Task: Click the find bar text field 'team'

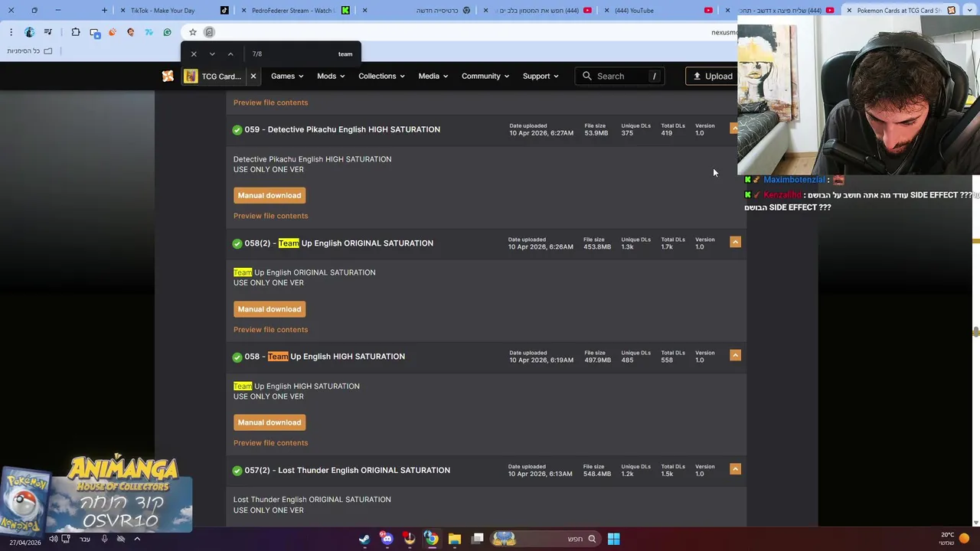Action: coord(302,54)
